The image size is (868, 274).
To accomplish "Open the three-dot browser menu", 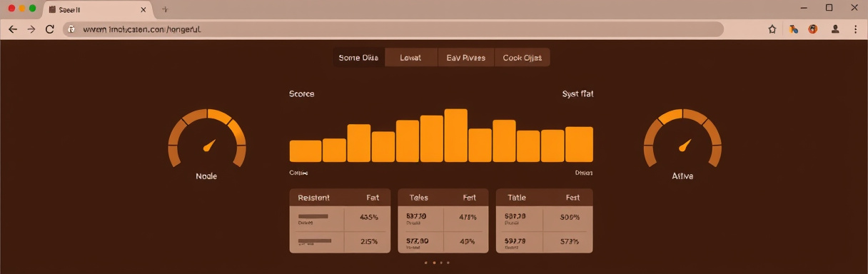I will tap(855, 29).
